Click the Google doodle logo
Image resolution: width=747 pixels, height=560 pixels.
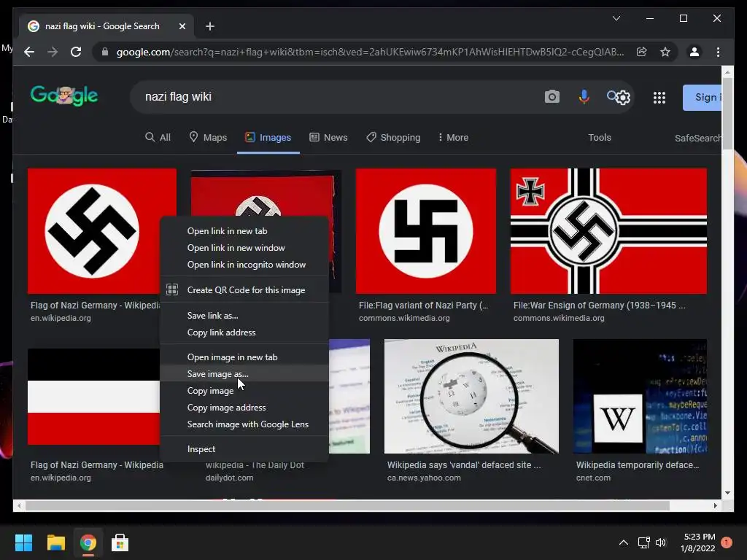click(x=64, y=96)
